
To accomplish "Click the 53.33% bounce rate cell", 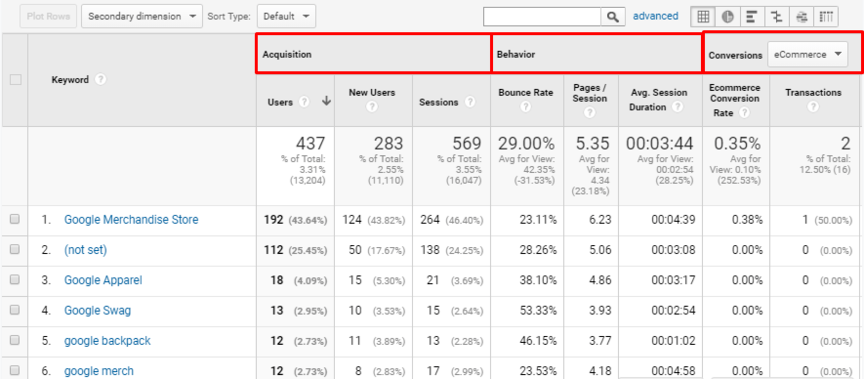I will (538, 310).
